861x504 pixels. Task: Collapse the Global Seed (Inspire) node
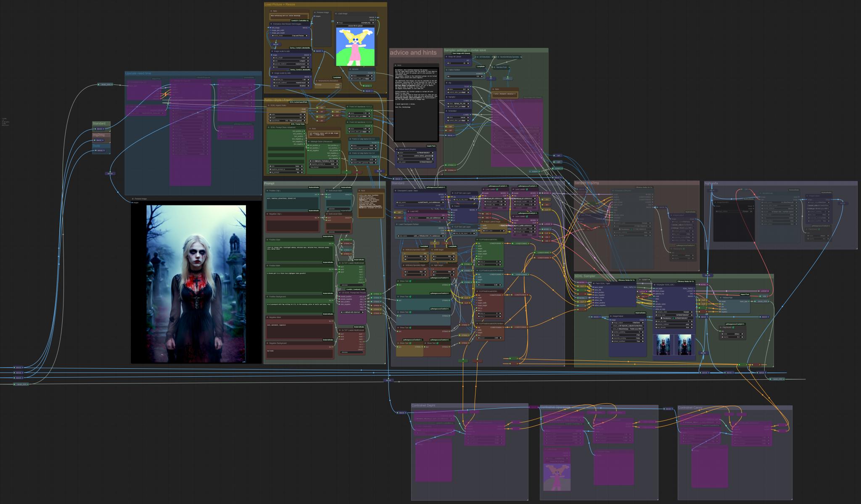pos(397,149)
